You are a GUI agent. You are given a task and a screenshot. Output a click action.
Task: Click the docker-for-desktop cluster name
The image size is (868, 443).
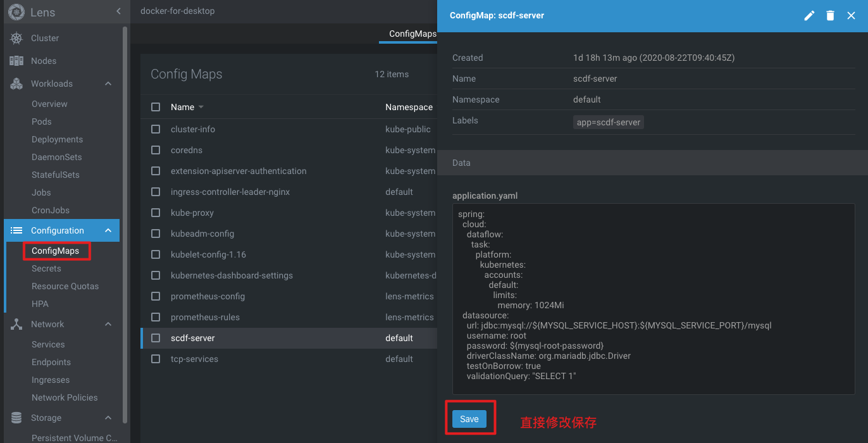(x=177, y=11)
